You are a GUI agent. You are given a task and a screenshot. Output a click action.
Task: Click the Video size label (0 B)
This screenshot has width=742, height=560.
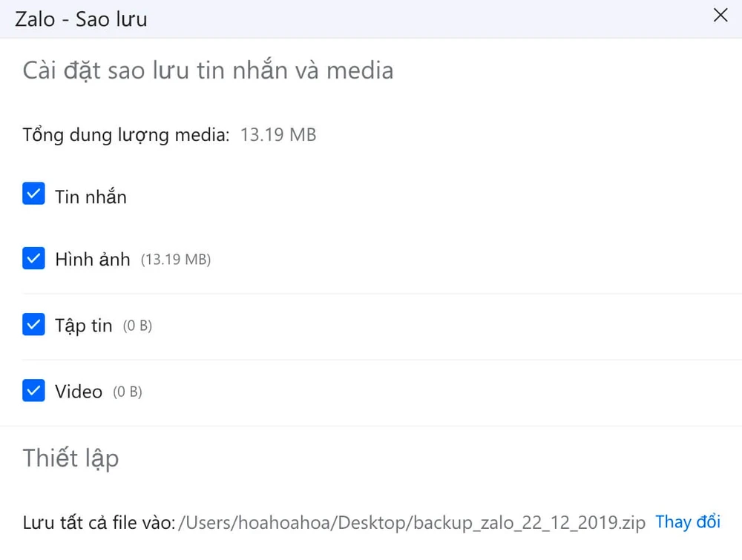pyautogui.click(x=127, y=391)
